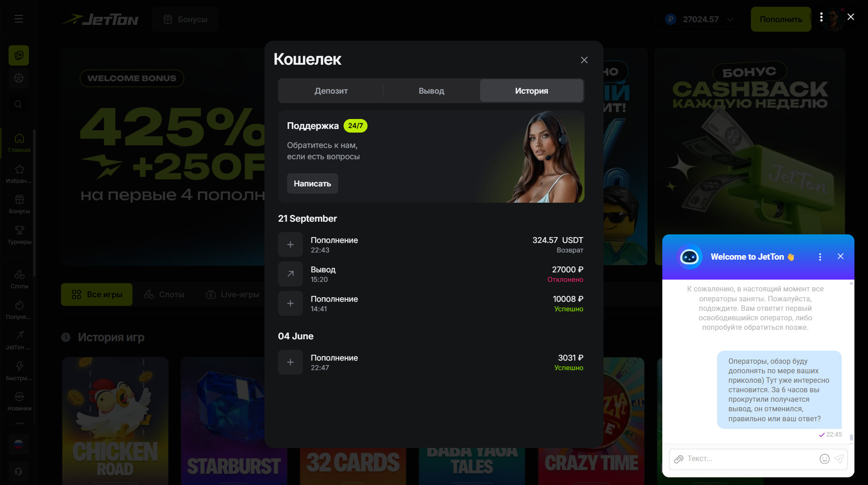Open Популярные in sidebar
This screenshot has width=868, height=485.
tap(19, 310)
